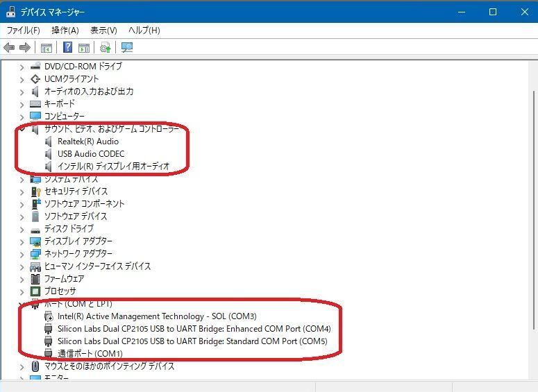
Task: Click the blue help question mark icon
Action: [x=68, y=48]
